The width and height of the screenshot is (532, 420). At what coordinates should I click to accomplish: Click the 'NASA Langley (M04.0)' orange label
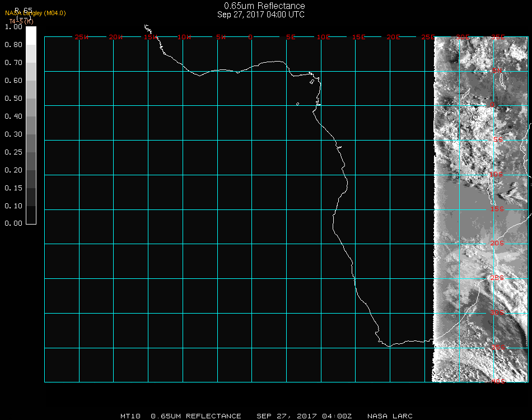tap(35, 13)
